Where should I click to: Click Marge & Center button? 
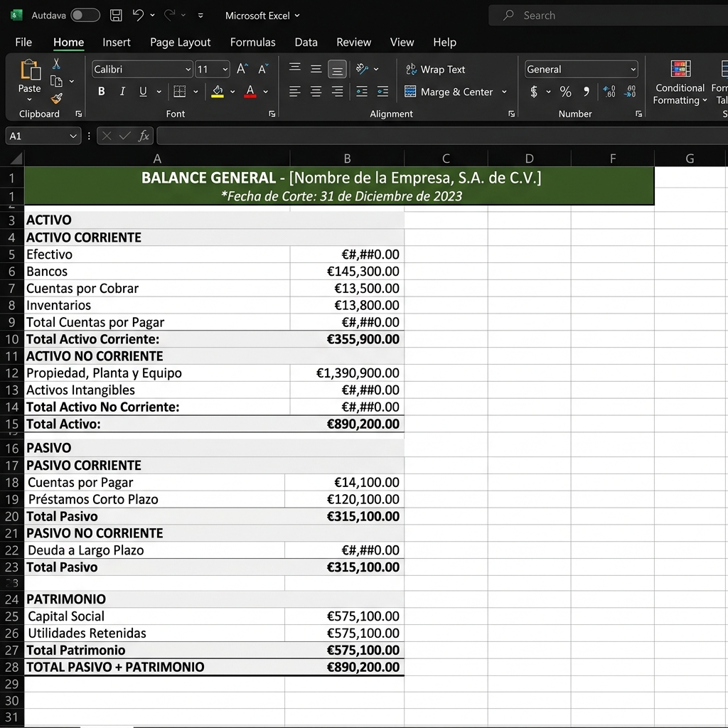[449, 92]
